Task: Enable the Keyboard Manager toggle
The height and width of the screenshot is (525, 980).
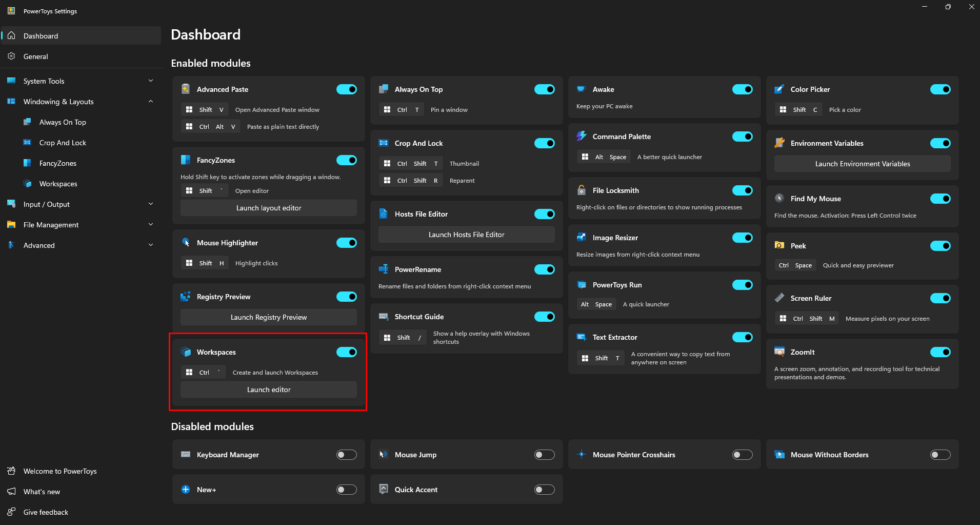Action: pos(347,455)
